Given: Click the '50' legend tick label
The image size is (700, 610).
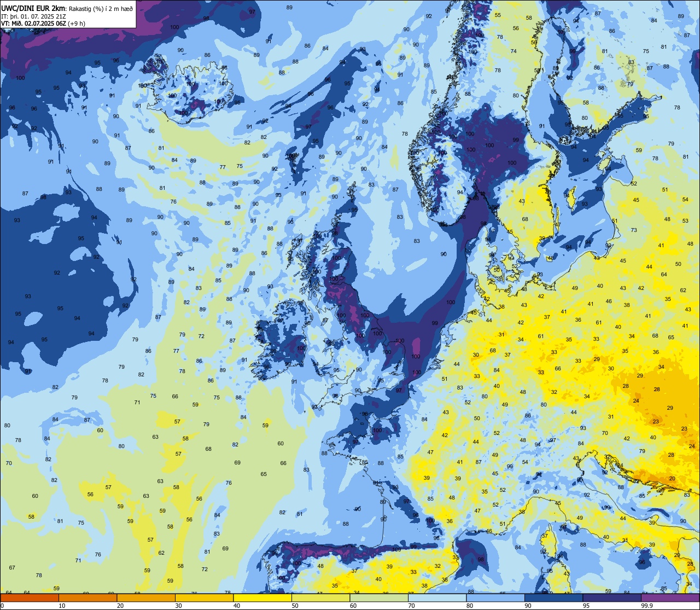Looking at the screenshot, I should click(x=295, y=606).
